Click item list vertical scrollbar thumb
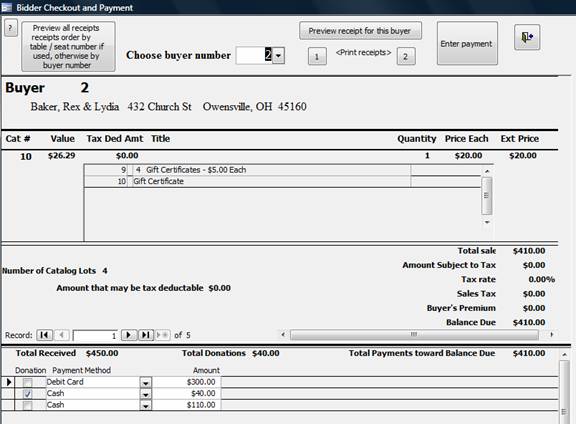This screenshot has height=424, width=576. [x=487, y=195]
